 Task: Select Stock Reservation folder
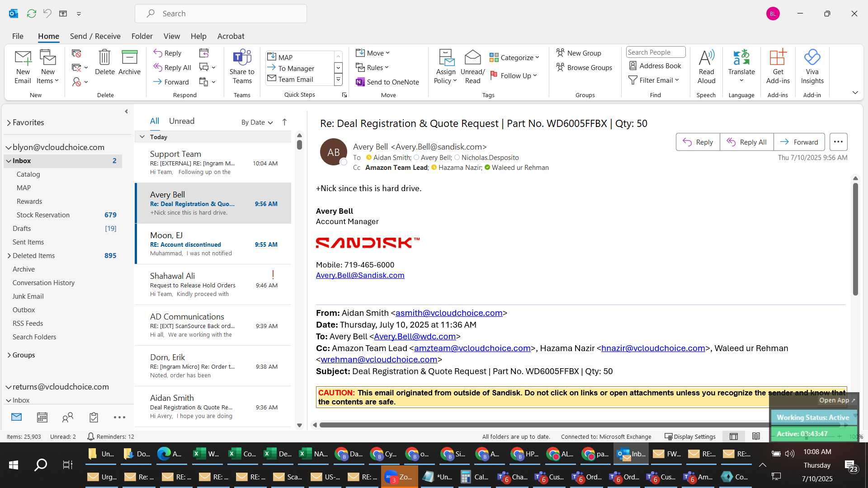pos(43,215)
